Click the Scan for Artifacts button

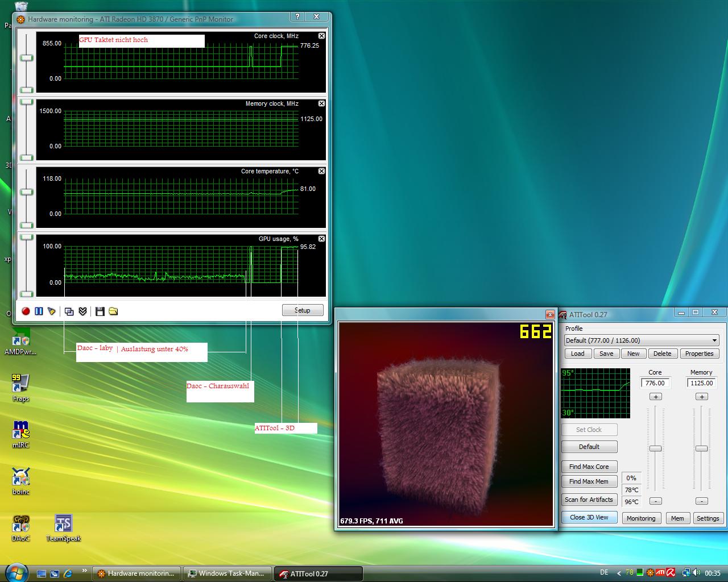(589, 500)
